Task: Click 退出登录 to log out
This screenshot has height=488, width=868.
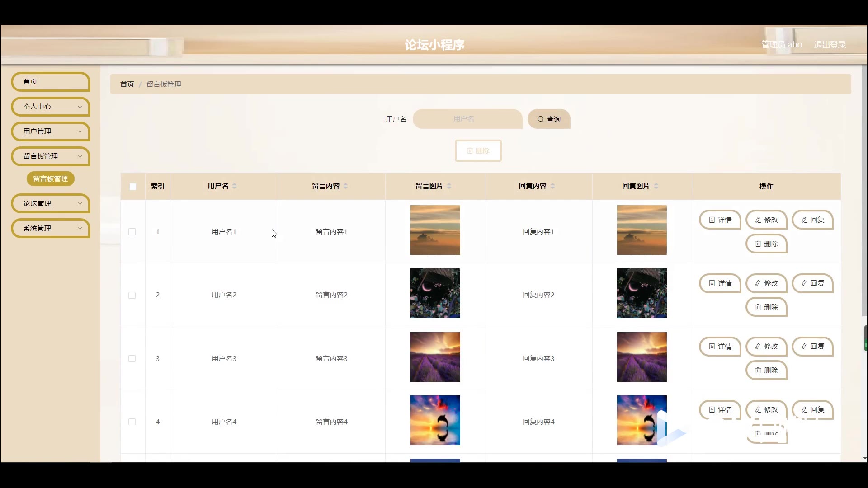Action: pyautogui.click(x=830, y=45)
